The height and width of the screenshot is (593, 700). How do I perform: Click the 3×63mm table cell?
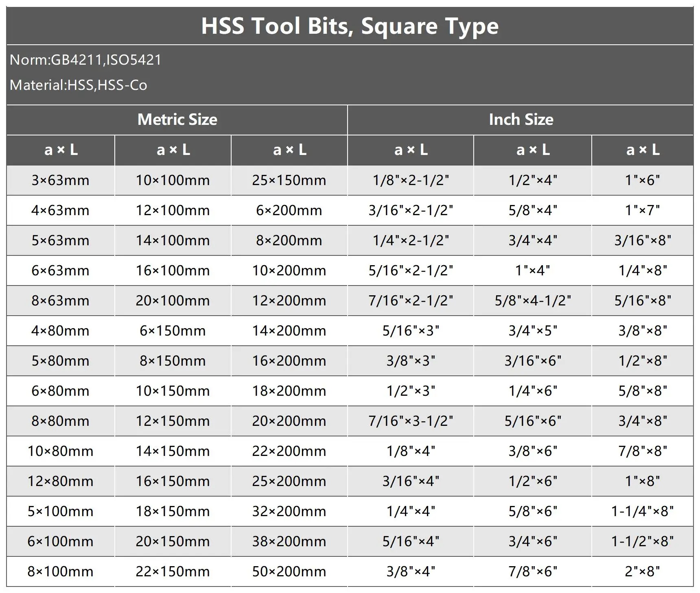[60, 180]
